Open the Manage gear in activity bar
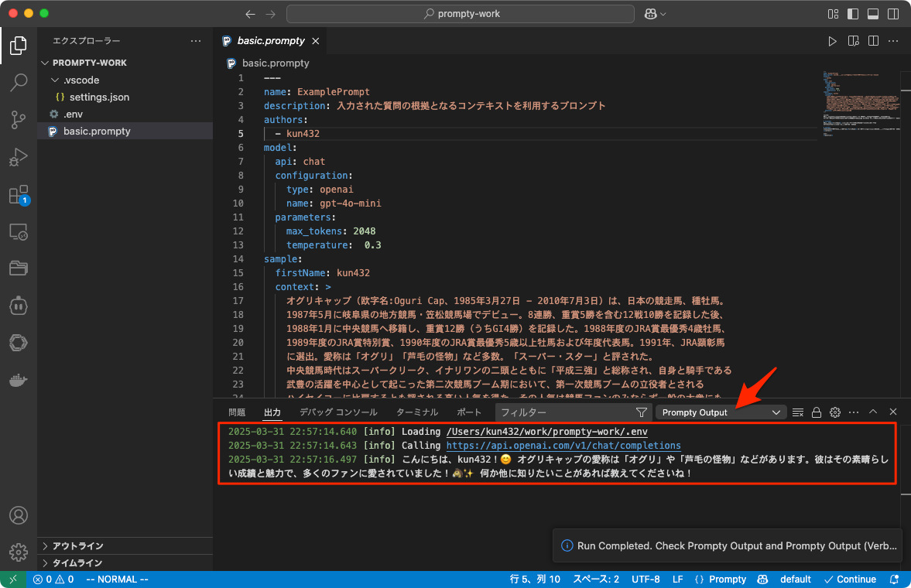 (18, 552)
